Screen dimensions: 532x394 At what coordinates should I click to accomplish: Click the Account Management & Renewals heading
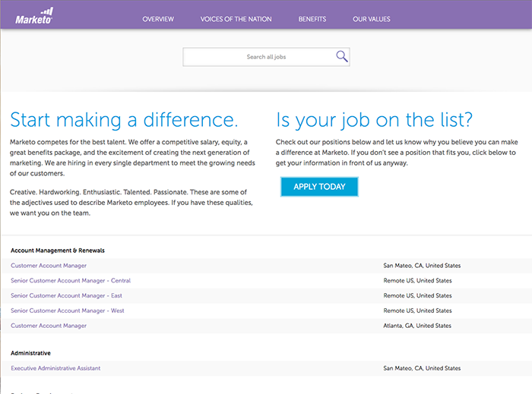[x=58, y=250]
